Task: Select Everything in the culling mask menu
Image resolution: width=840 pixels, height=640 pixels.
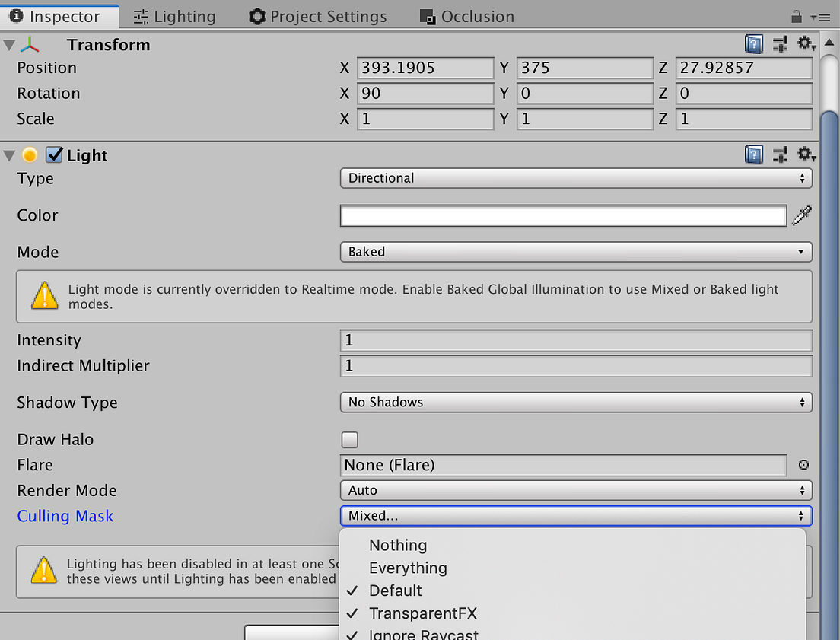Action: (x=408, y=568)
